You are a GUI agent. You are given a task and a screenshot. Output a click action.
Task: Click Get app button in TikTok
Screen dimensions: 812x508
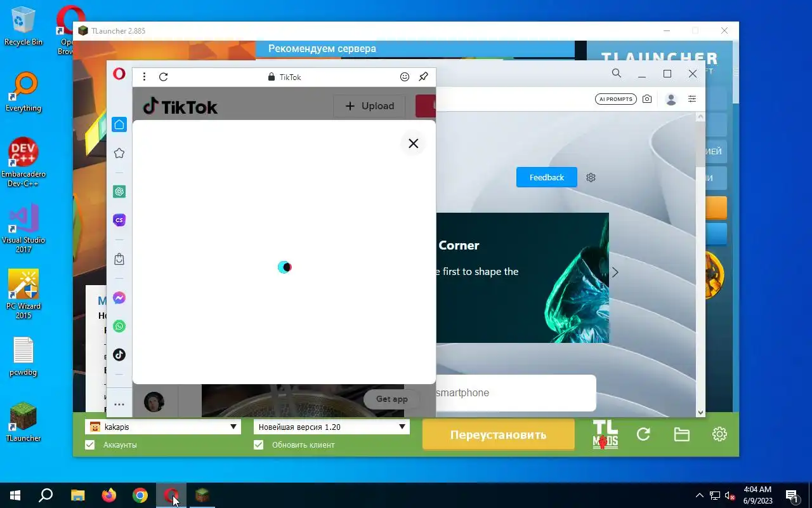pyautogui.click(x=392, y=399)
